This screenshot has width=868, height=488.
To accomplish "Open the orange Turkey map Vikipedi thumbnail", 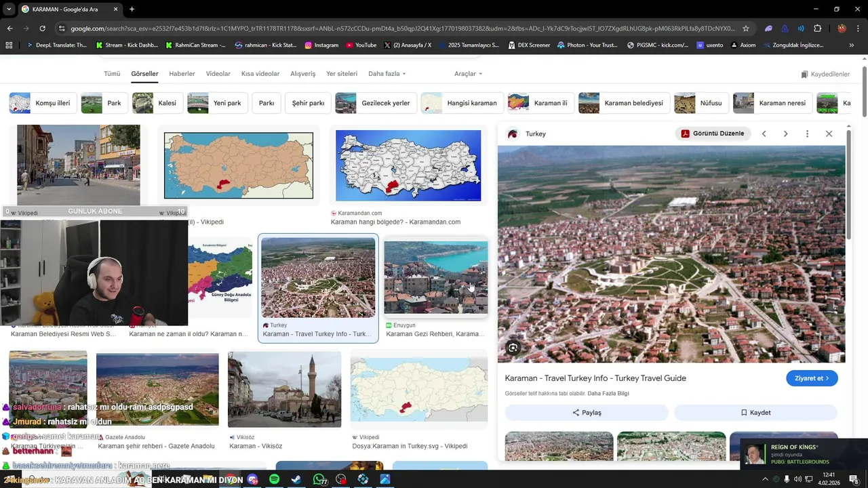I will click(239, 165).
